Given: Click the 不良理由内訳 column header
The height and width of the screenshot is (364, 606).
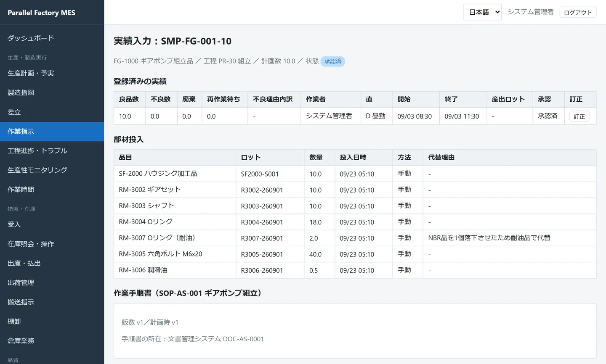Looking at the screenshot, I should (x=274, y=99).
